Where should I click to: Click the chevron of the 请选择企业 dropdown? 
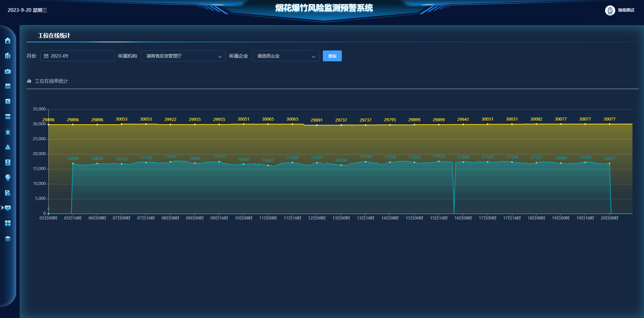tap(313, 57)
